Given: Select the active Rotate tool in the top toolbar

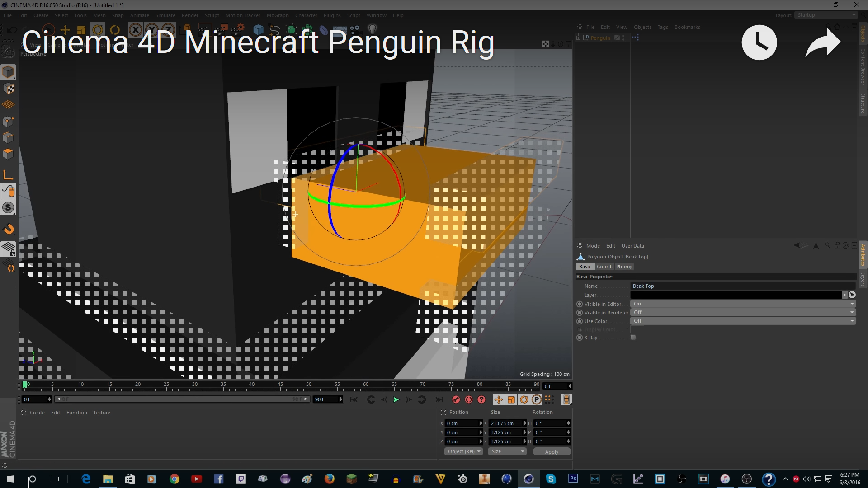Looking at the screenshot, I should [98, 30].
